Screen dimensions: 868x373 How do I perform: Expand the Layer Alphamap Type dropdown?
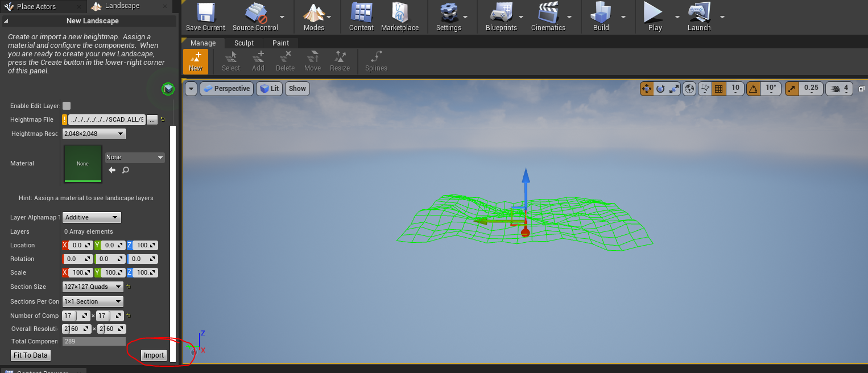[x=92, y=217]
